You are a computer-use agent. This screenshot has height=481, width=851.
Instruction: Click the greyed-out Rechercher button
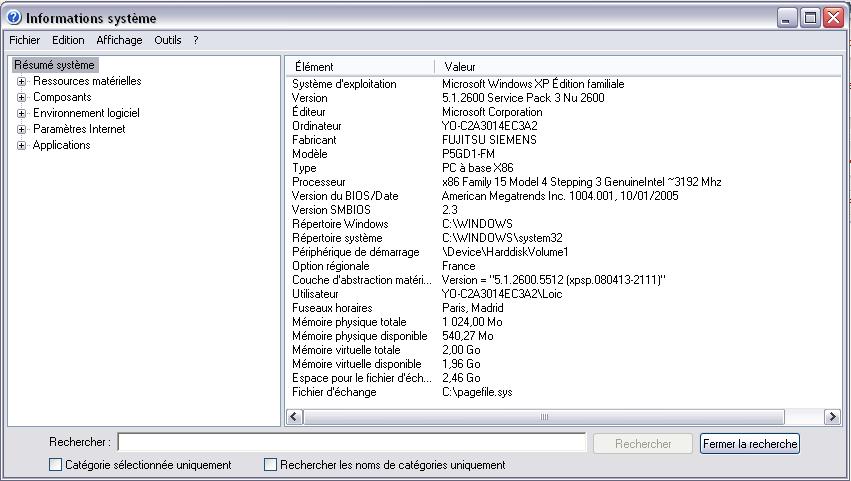click(643, 444)
